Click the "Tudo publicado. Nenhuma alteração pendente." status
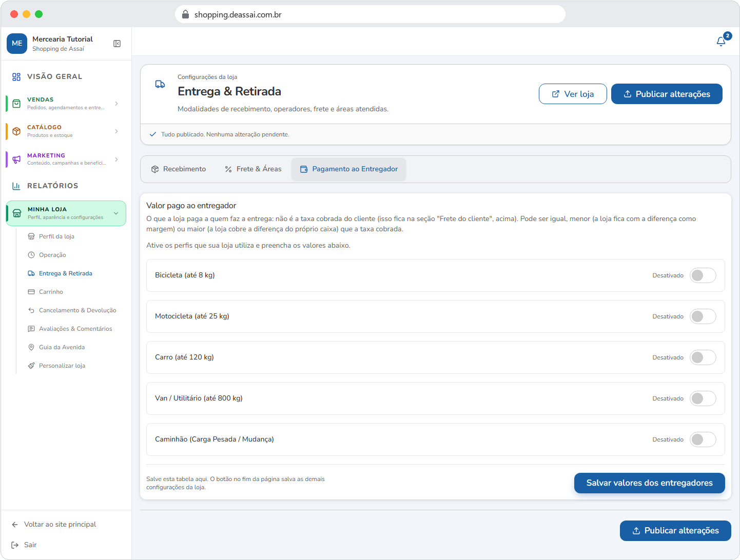The width and height of the screenshot is (740, 560). point(225,134)
